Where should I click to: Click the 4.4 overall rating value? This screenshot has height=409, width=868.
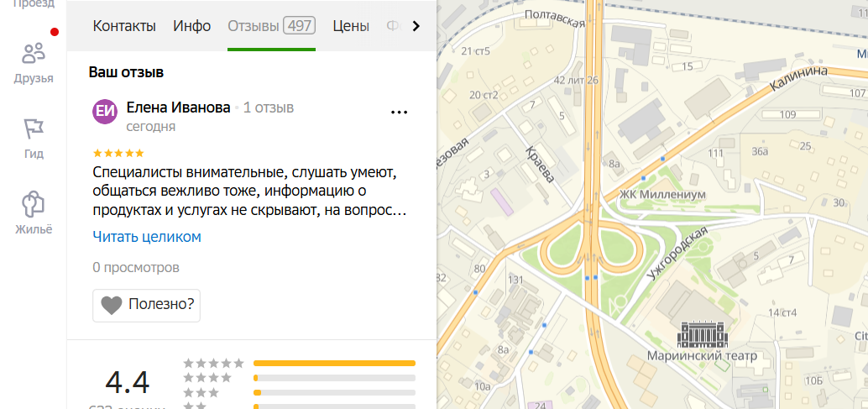click(x=128, y=383)
